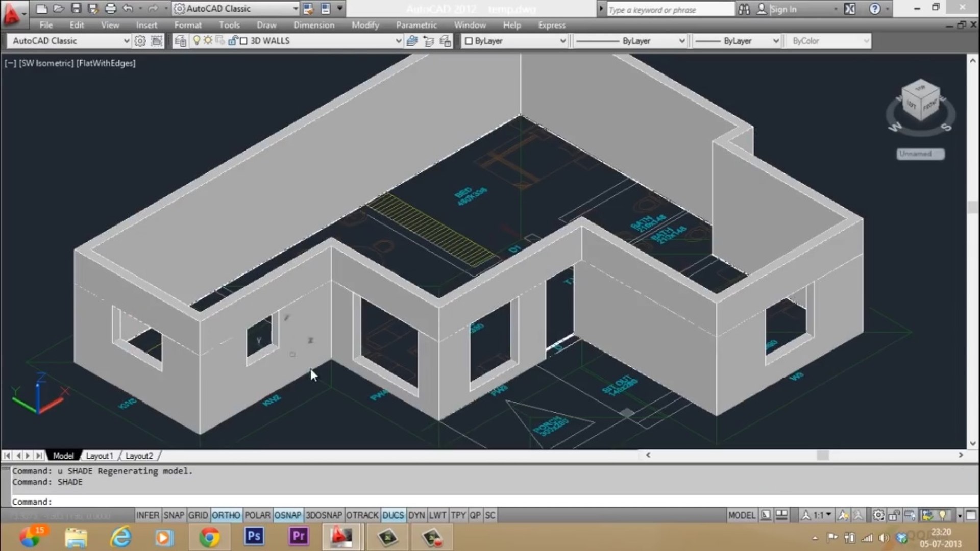The image size is (980, 551).
Task: Open annotation scale 1:1 dropdown
Action: tap(821, 515)
